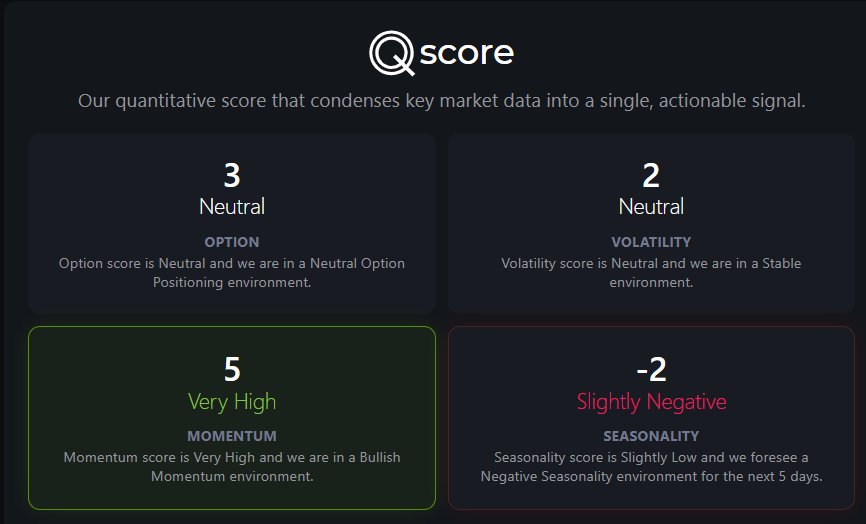Click the 'SEASONALITY' heading
Viewport: 866px width, 524px height.
[x=651, y=436]
